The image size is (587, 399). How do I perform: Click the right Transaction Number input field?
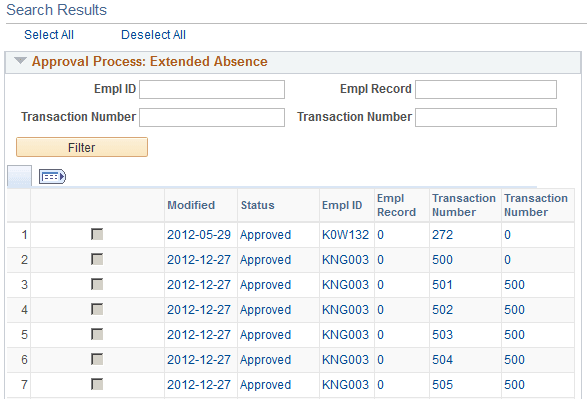(x=486, y=118)
